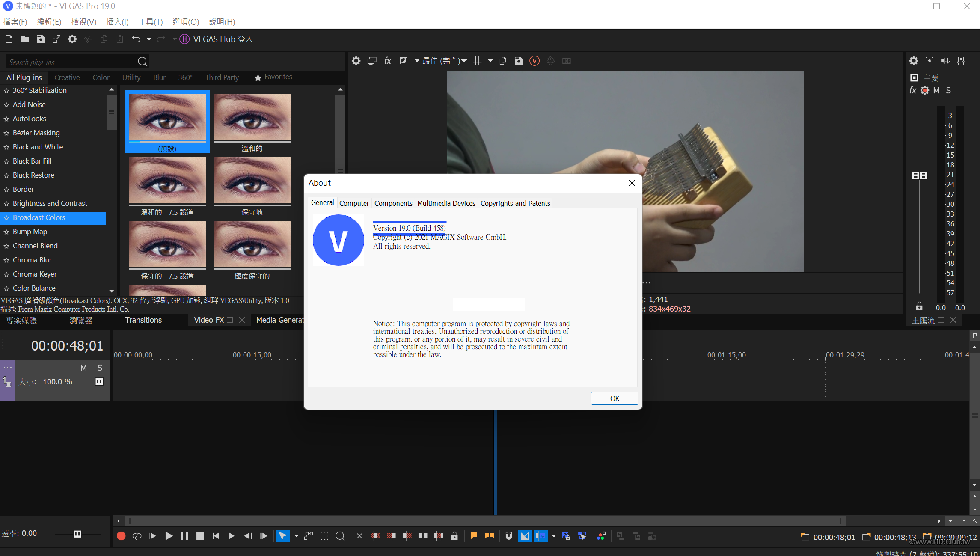Close the About dialog with X
This screenshot has height=556, width=980.
pyautogui.click(x=632, y=183)
